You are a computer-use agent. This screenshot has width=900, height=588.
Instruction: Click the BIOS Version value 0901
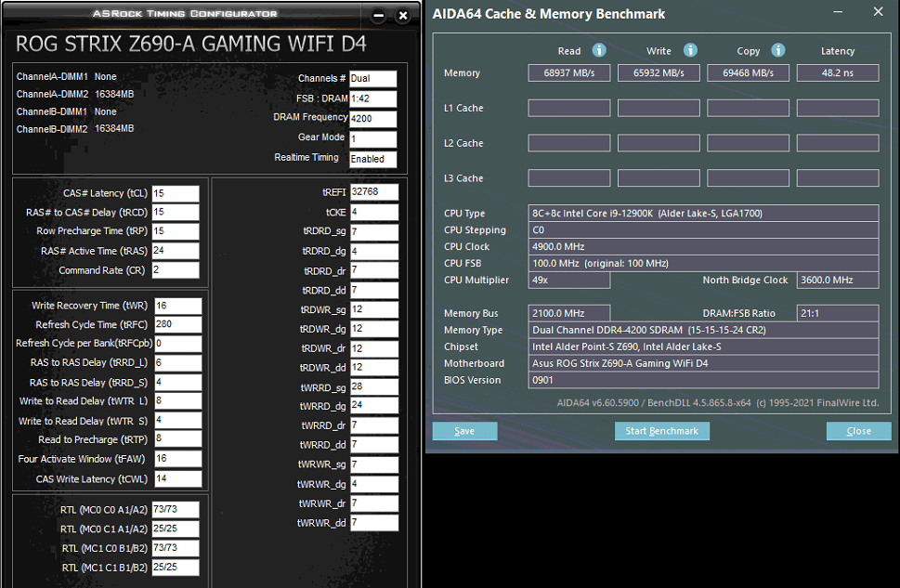click(703, 380)
